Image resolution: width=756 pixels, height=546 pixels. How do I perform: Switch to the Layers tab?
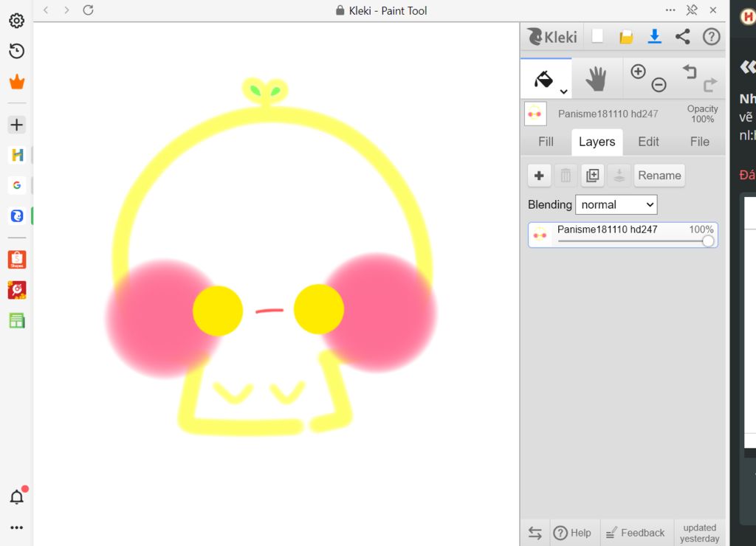[597, 142]
